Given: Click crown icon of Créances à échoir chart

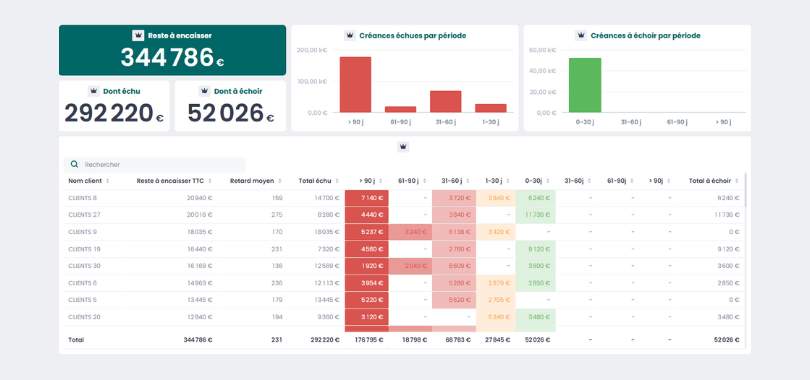Looking at the screenshot, I should pos(581,36).
